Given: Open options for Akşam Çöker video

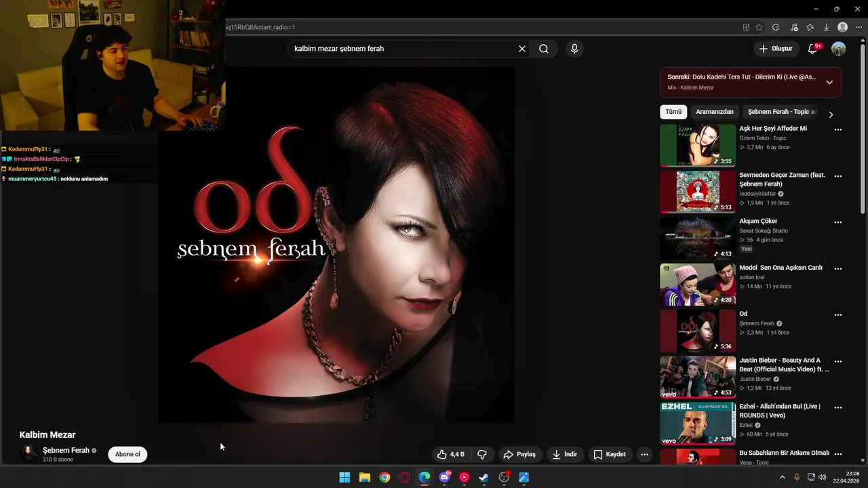Looking at the screenshot, I should [x=838, y=222].
